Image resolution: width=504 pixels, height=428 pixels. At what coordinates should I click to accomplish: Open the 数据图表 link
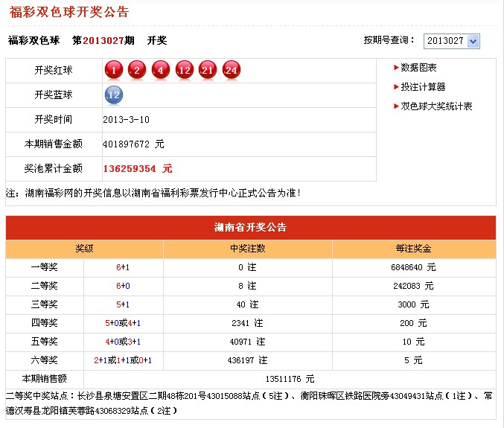(x=418, y=68)
